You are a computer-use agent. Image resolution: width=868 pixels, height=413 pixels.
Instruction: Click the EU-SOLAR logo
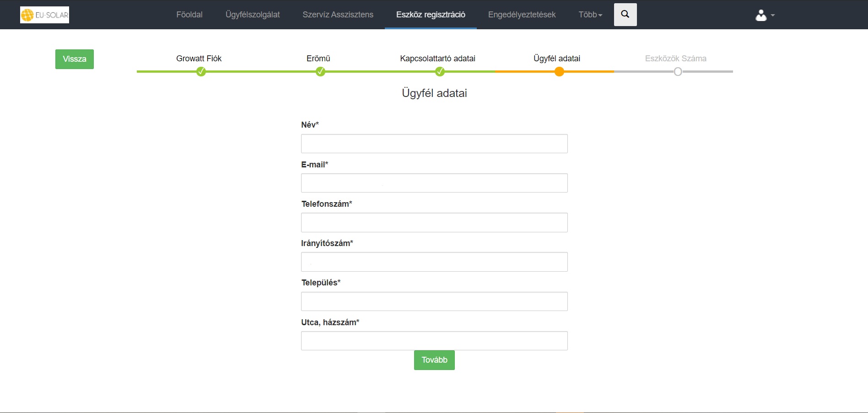click(x=44, y=15)
